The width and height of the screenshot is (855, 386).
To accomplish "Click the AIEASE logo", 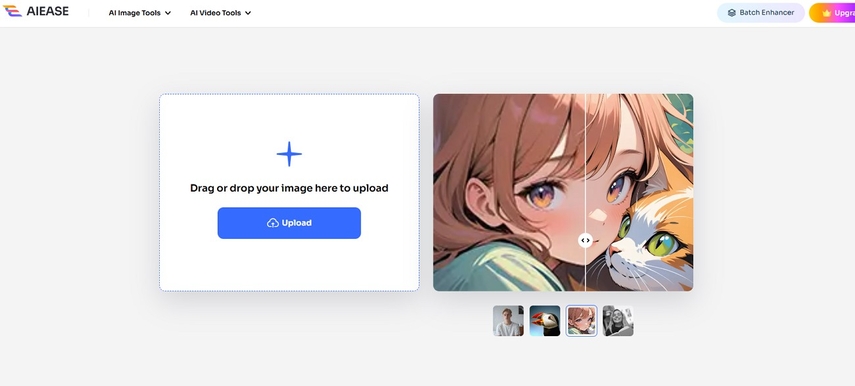I will (36, 11).
